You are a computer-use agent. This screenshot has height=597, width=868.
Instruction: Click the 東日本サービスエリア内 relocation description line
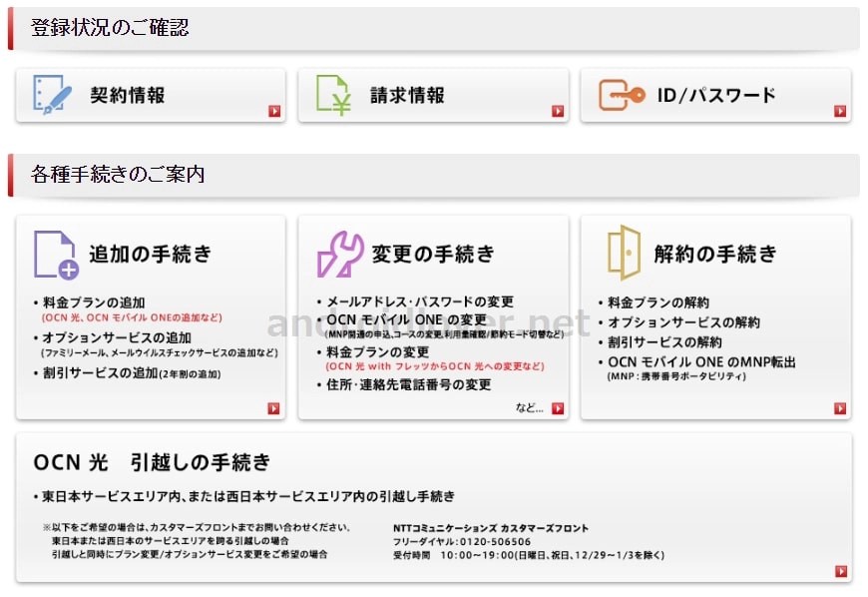248,496
